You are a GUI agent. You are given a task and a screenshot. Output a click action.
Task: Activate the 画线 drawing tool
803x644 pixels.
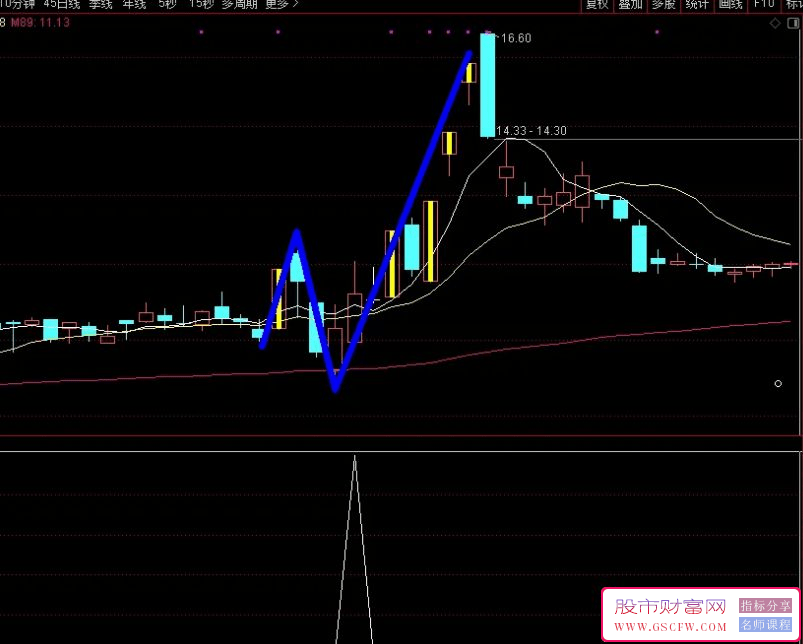tap(730, 5)
